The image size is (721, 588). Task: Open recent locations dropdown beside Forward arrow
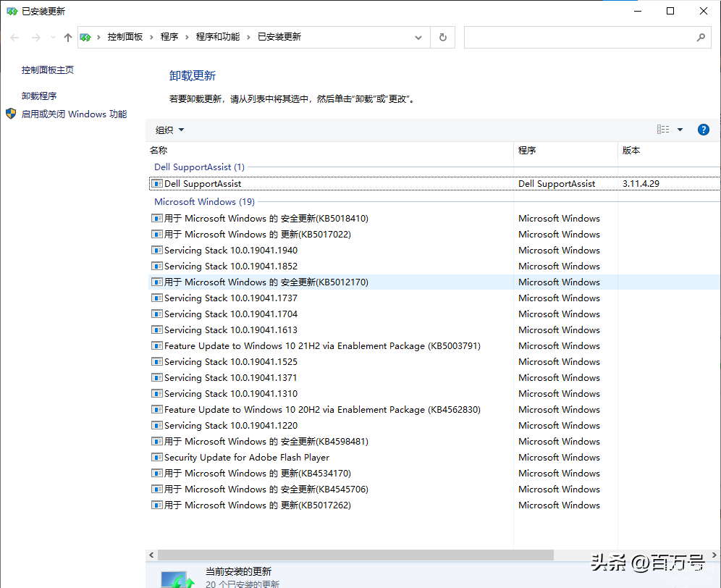click(54, 38)
